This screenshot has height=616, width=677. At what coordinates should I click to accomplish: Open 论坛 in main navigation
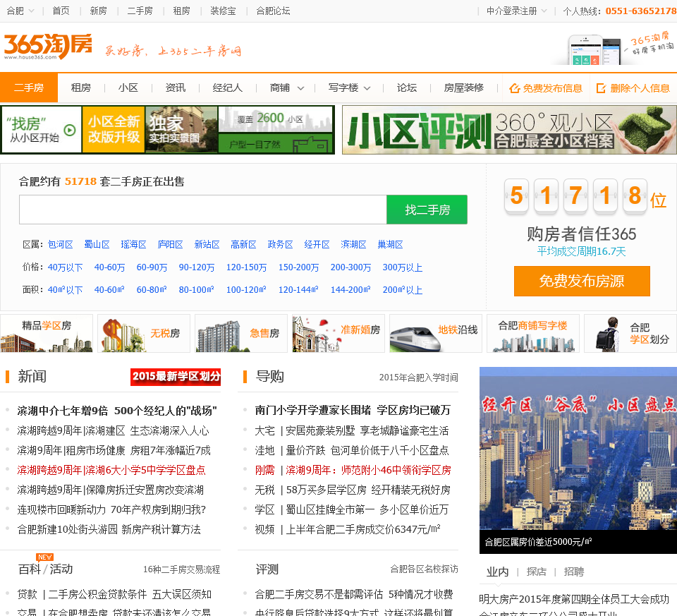407,88
